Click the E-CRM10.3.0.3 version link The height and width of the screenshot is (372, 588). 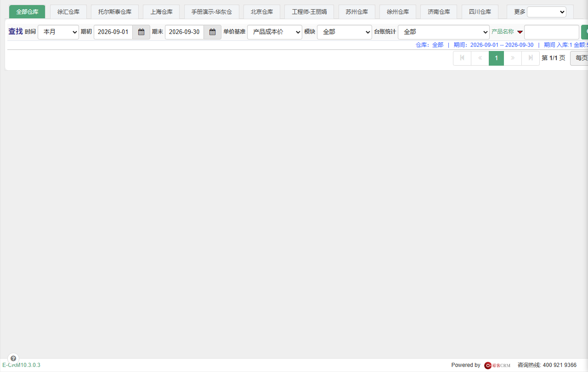(x=21, y=365)
